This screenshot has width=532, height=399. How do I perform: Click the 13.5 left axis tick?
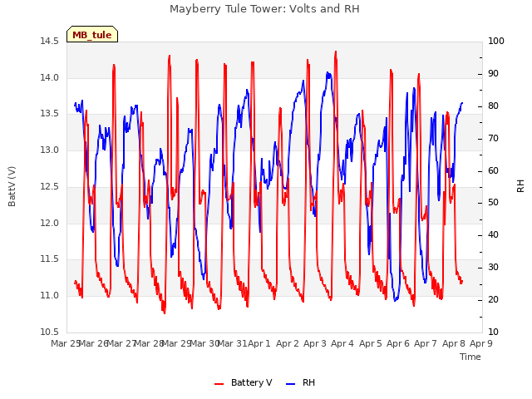[x=50, y=113]
